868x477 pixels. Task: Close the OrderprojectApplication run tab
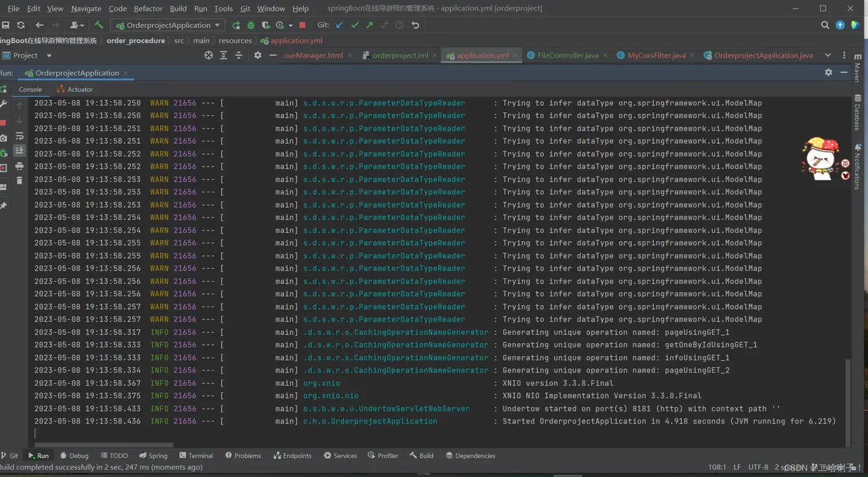(x=126, y=73)
